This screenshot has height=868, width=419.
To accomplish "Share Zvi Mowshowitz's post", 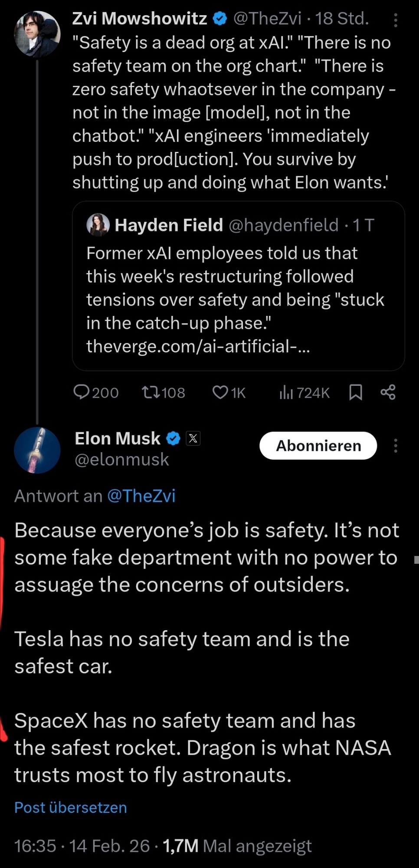I will tap(388, 392).
